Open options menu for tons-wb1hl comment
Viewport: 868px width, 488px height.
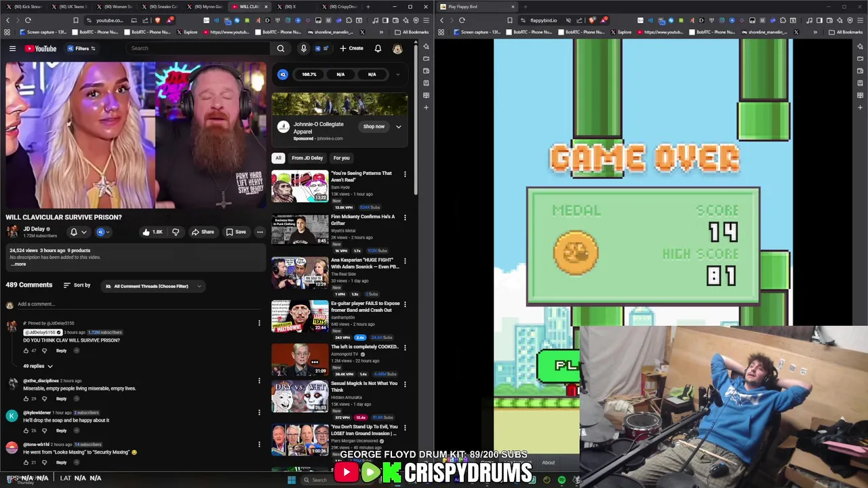(259, 444)
